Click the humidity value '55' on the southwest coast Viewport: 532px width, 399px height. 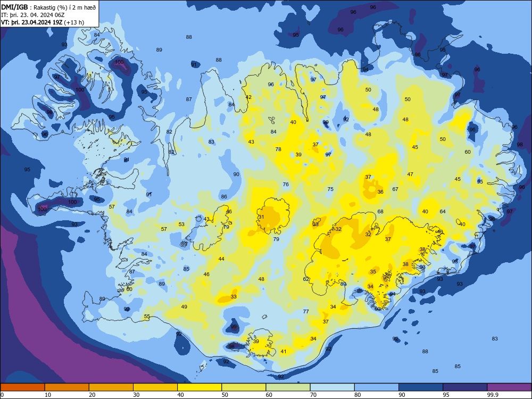point(147,316)
